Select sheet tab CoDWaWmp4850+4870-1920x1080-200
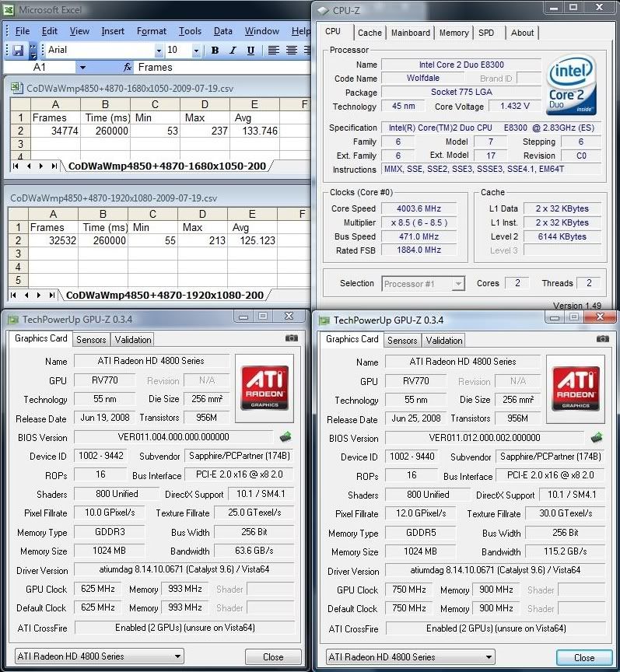This screenshot has width=620, height=672. coord(165,295)
